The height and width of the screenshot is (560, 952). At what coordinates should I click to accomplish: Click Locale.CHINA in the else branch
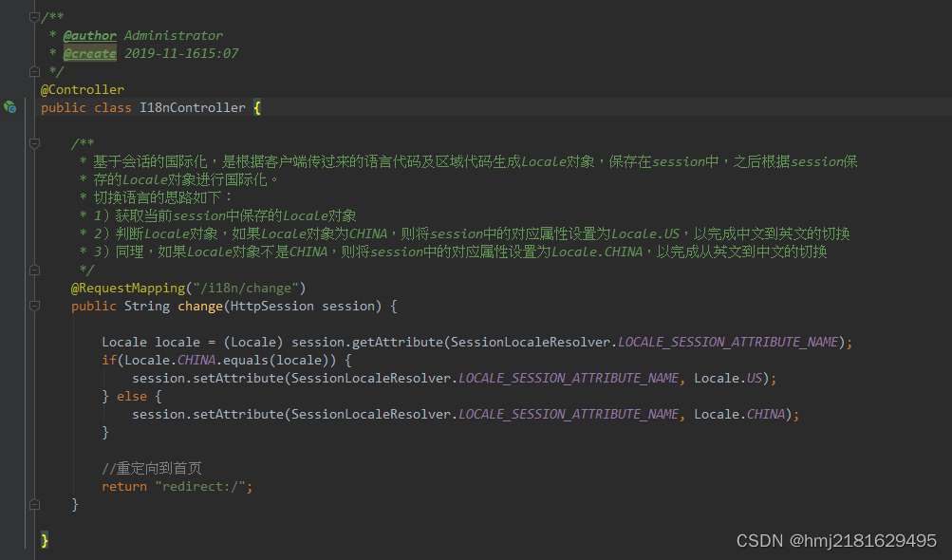coord(739,414)
